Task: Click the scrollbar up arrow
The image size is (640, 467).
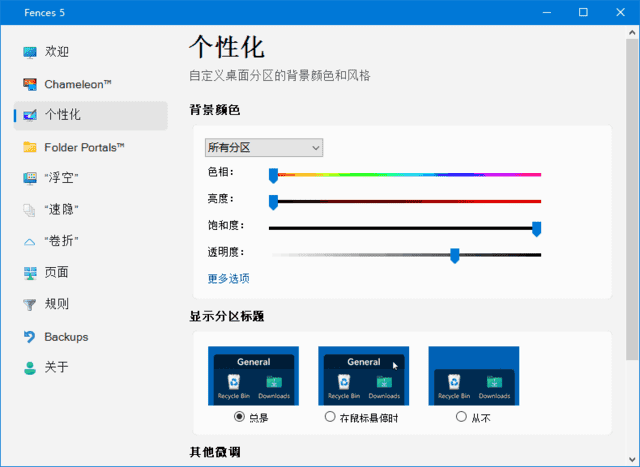Action: [632, 32]
